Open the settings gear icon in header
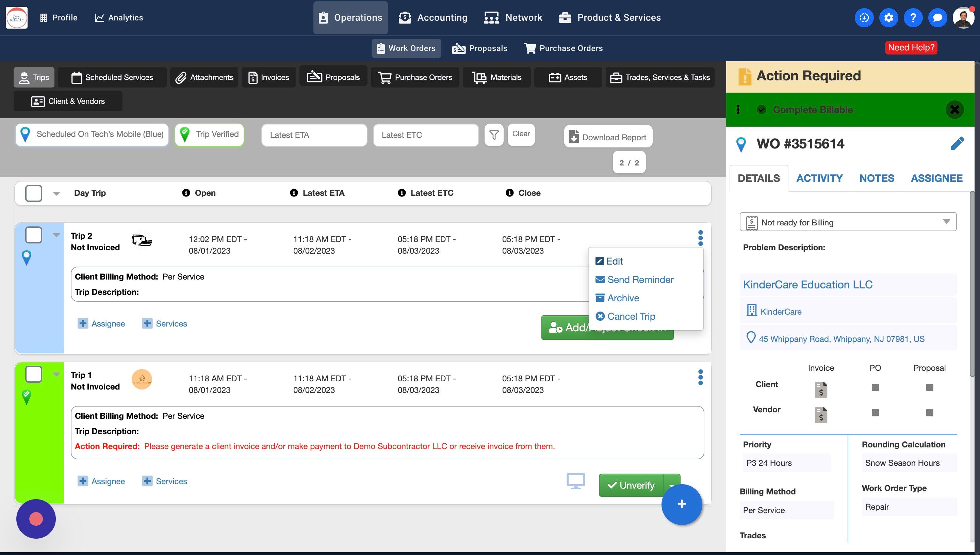The image size is (980, 555). [888, 17]
